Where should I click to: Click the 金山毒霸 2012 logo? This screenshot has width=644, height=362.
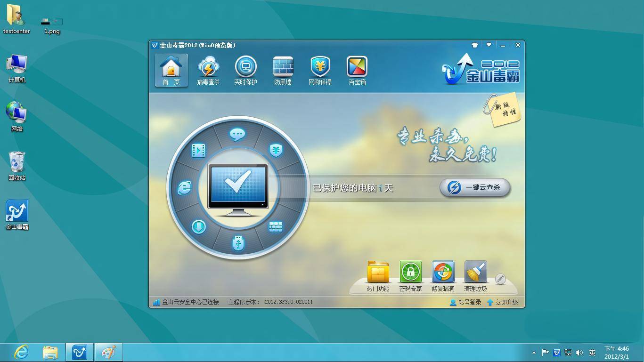[x=481, y=69]
